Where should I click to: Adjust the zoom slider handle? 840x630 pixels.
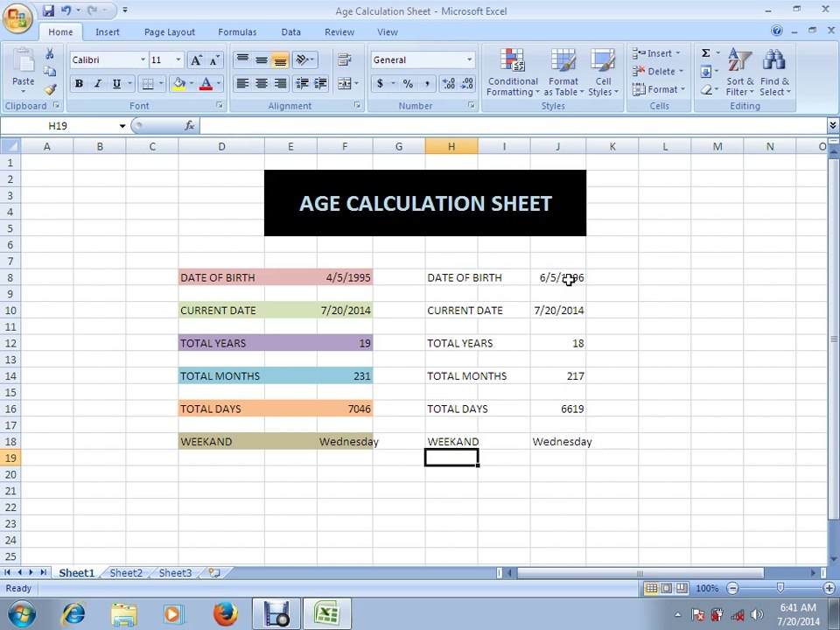click(780, 588)
